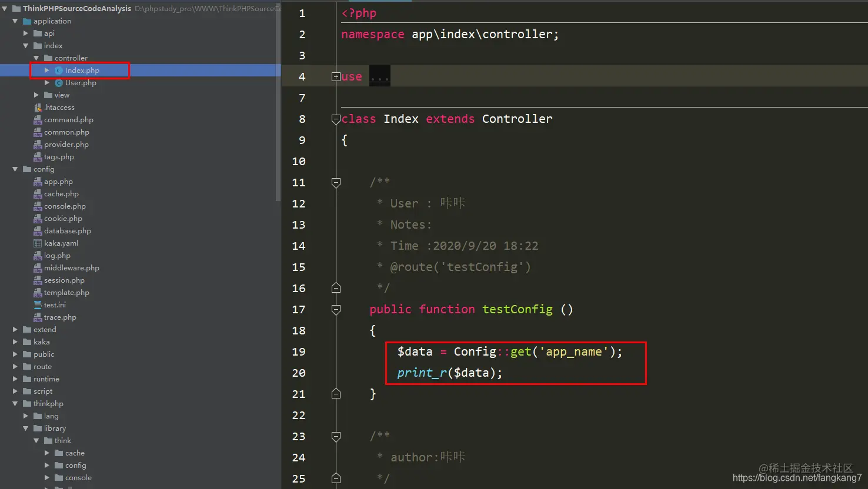Expand the Index.php class members arrow
Viewport: 868px width, 489px height.
point(47,70)
